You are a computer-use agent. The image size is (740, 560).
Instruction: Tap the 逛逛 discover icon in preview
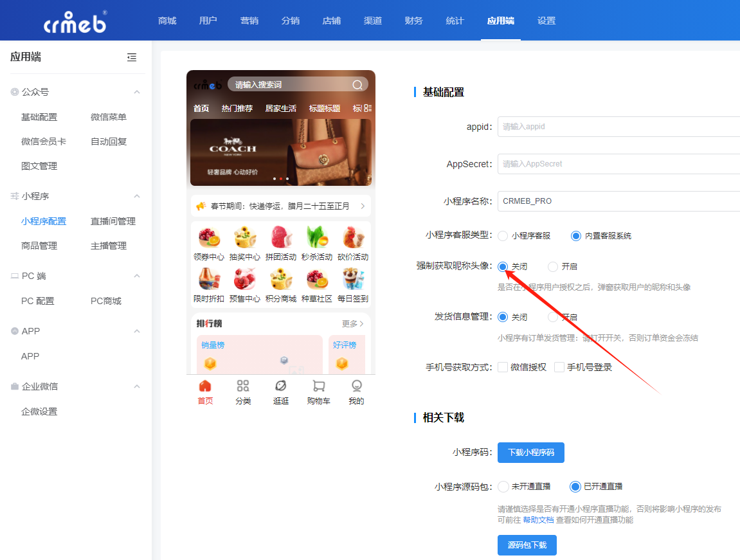[280, 386]
